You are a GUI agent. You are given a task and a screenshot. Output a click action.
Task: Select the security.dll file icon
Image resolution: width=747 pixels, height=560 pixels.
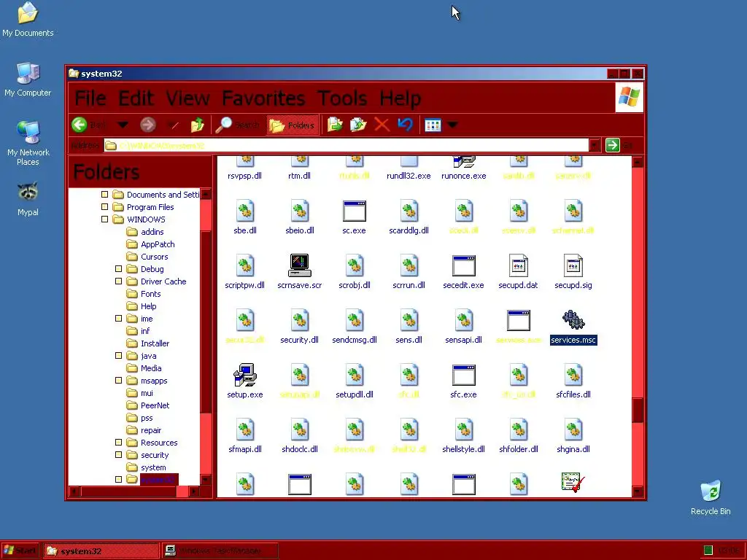point(300,320)
